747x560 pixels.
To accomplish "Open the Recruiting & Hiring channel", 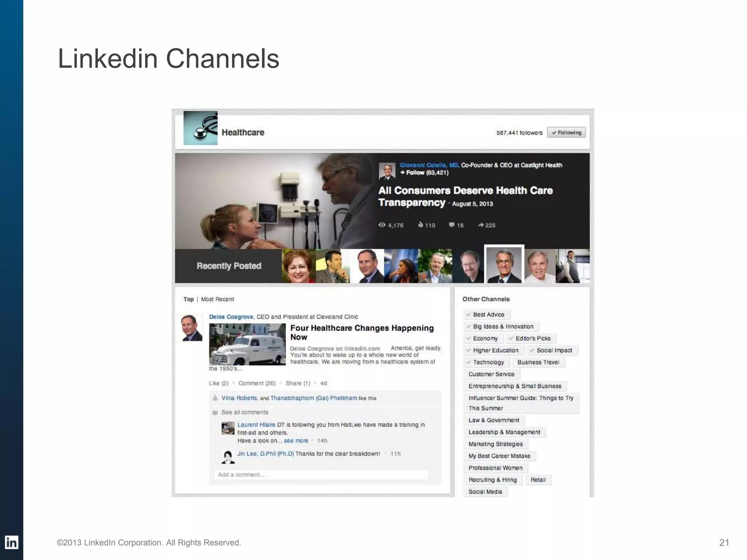I will [493, 480].
